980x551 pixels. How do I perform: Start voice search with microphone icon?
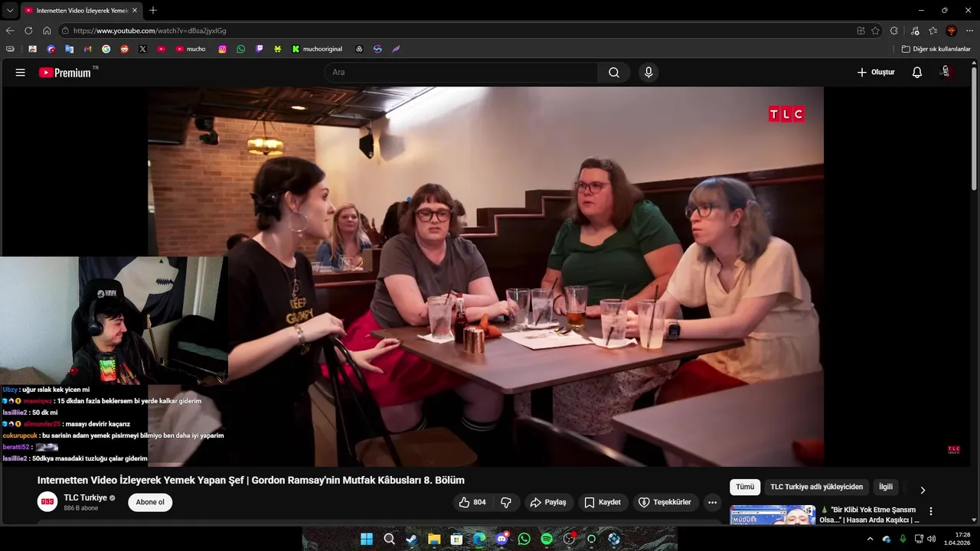tap(648, 73)
